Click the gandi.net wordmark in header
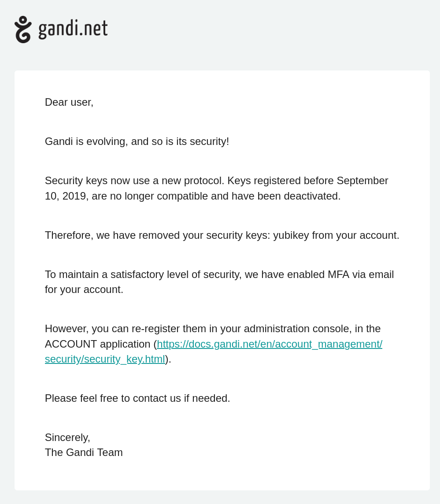 [x=73, y=29]
